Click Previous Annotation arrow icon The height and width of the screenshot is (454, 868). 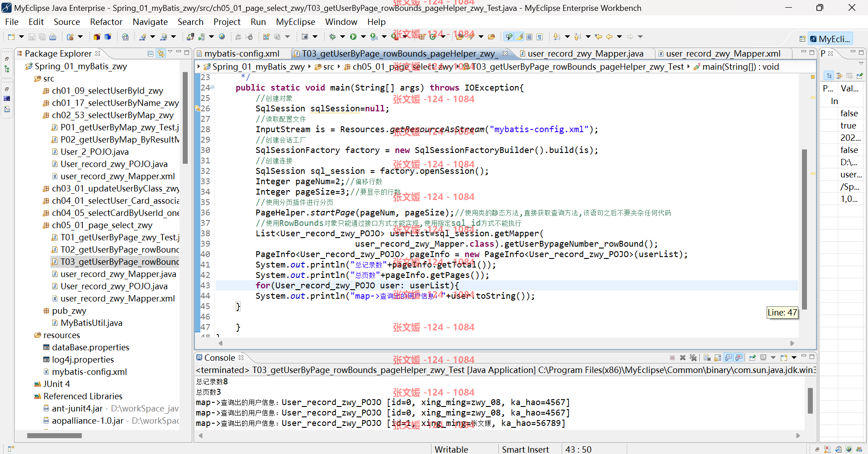pos(578,37)
